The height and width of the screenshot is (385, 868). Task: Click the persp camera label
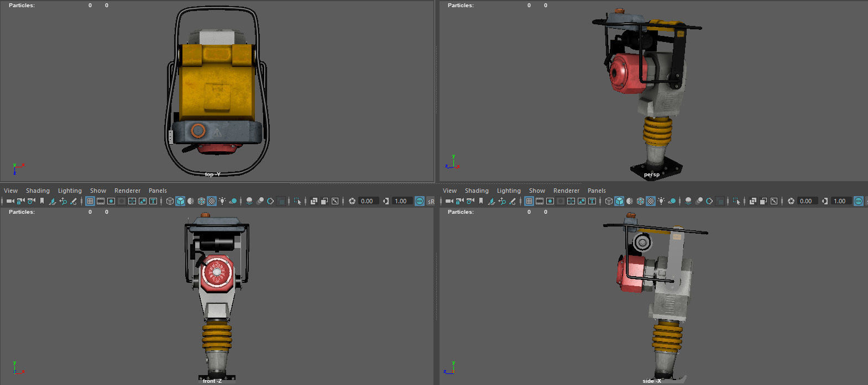click(651, 175)
